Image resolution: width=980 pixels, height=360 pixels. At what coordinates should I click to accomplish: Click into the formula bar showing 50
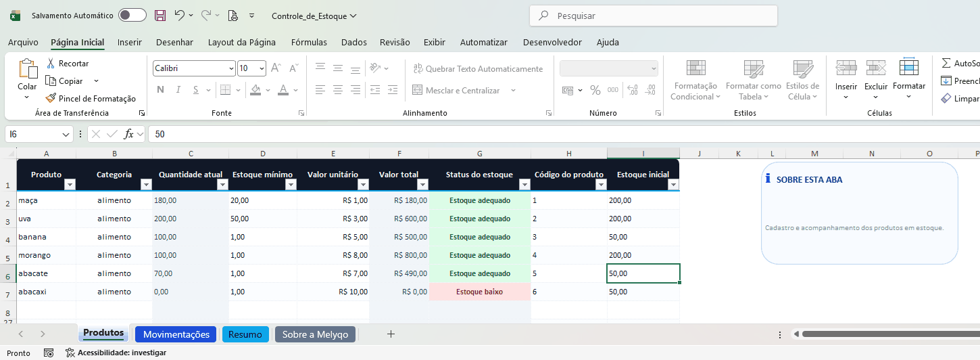point(564,134)
